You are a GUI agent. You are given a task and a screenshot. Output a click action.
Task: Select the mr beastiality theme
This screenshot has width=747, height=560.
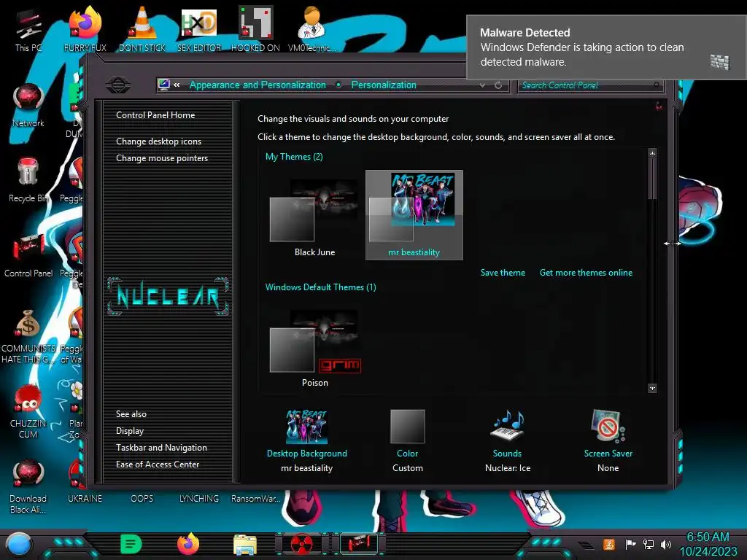(414, 215)
